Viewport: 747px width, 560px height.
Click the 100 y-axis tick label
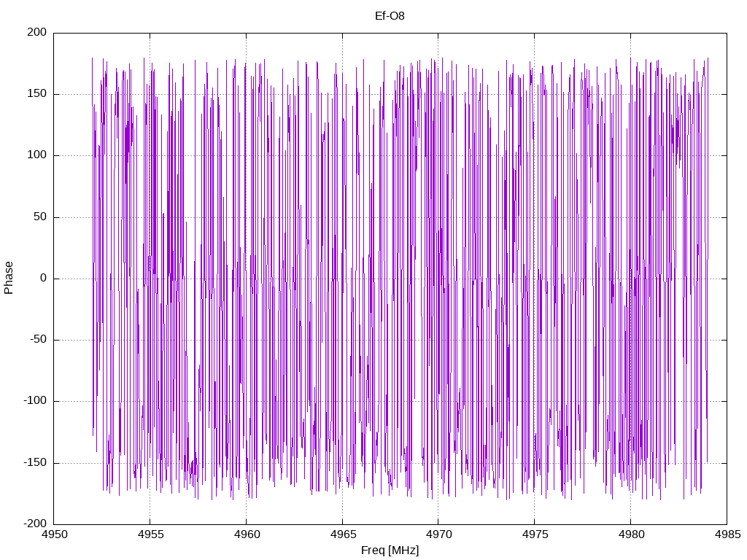(37, 155)
